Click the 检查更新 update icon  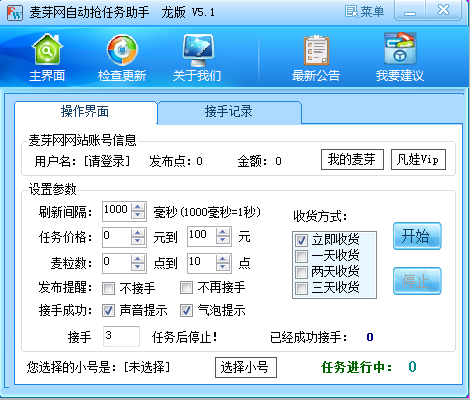coord(122,57)
